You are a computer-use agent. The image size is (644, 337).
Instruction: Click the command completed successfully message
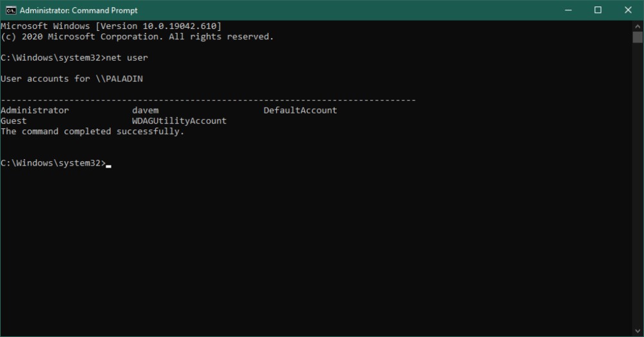coord(92,131)
